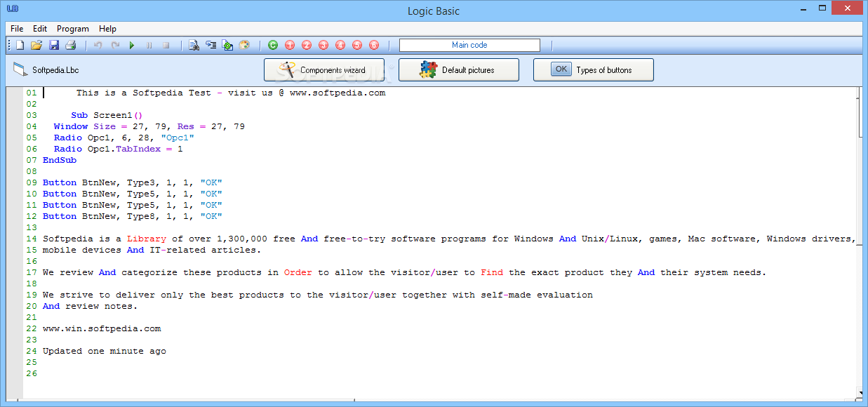Click the Softpedia.Lbc file icon
The image size is (868, 407).
coord(20,69)
